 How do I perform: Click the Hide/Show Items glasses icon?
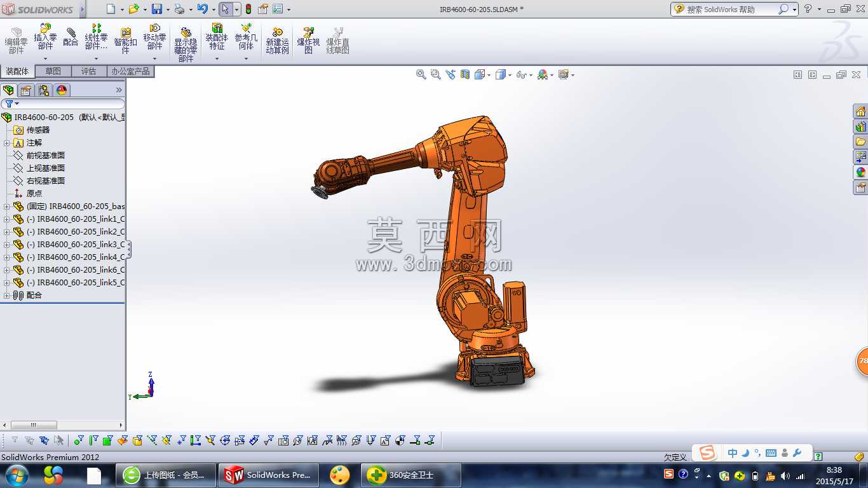click(521, 74)
